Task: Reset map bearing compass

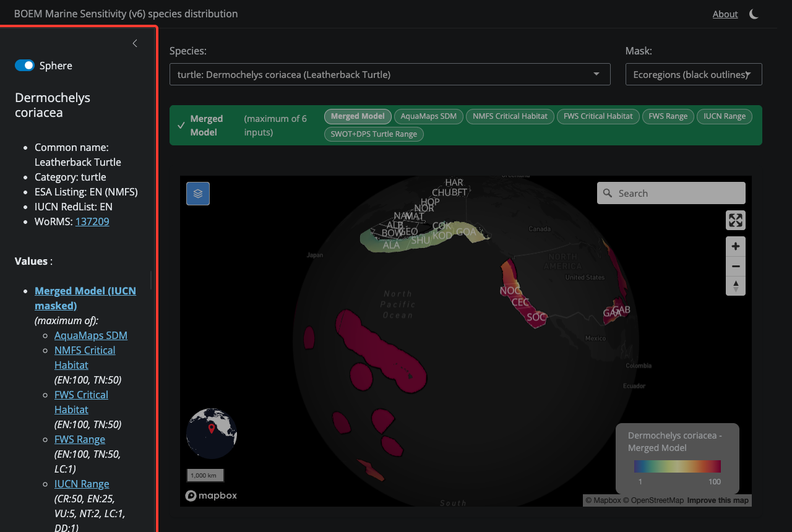Action: (x=736, y=286)
